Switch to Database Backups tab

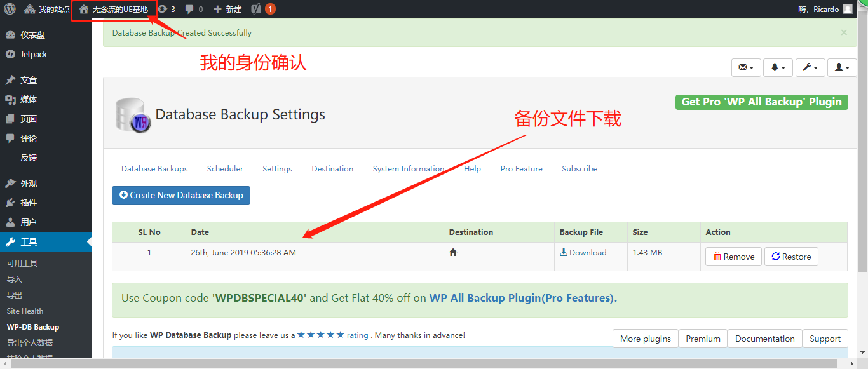pos(154,169)
